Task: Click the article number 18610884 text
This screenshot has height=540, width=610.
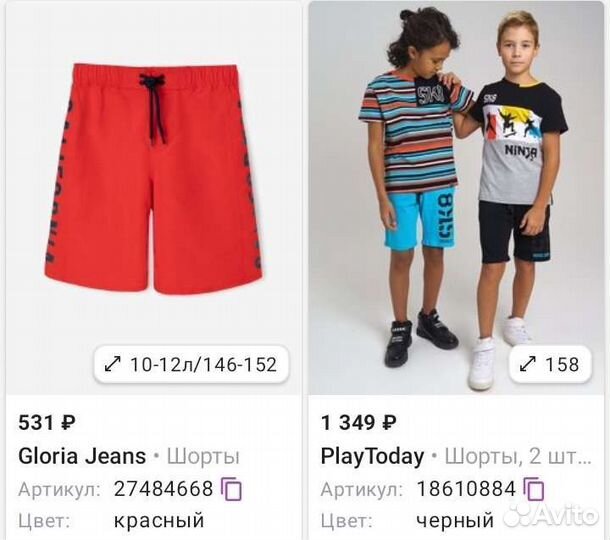Action: click(x=466, y=489)
